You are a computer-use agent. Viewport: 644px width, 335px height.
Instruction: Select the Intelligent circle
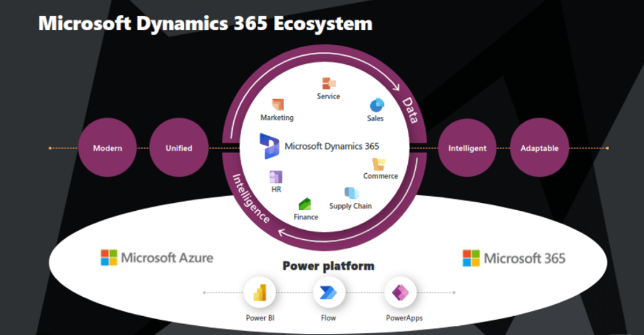click(x=467, y=148)
